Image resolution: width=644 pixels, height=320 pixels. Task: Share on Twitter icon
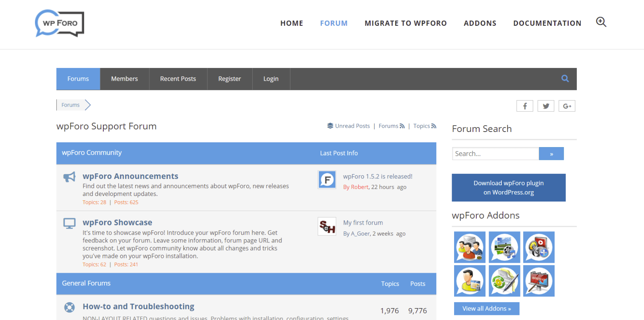click(x=546, y=106)
